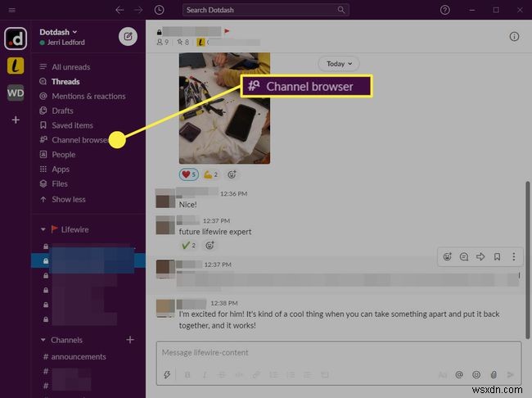View channel members count
The height and width of the screenshot is (398, 532).
(x=163, y=42)
